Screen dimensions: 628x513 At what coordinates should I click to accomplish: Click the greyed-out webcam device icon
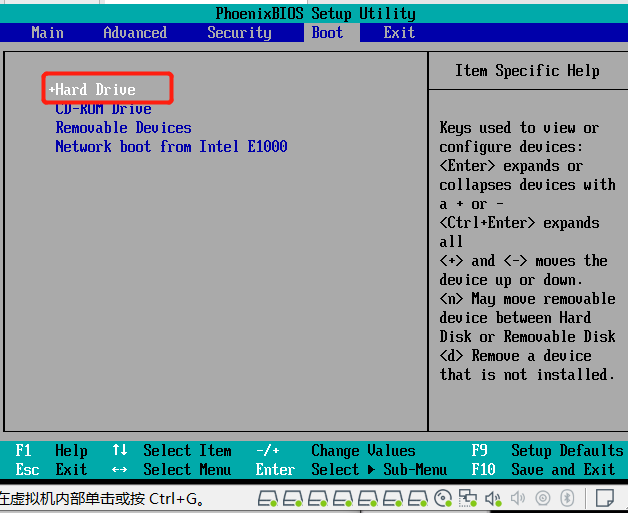[x=543, y=498]
